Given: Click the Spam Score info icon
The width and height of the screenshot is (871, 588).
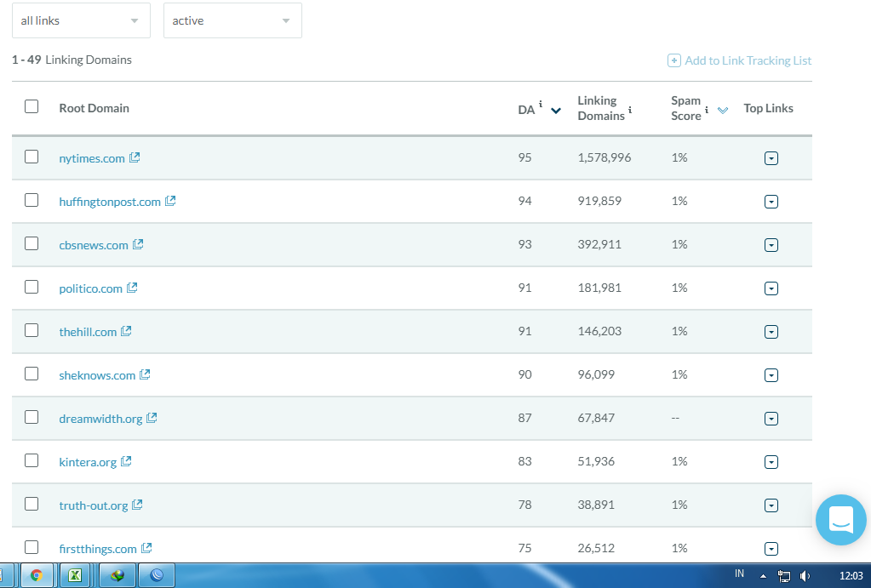Looking at the screenshot, I should 707,110.
